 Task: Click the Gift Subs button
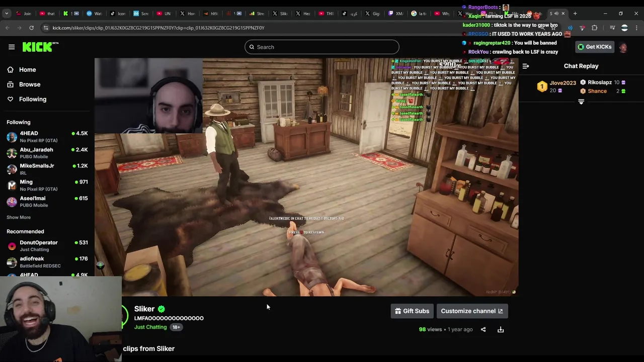(412, 311)
